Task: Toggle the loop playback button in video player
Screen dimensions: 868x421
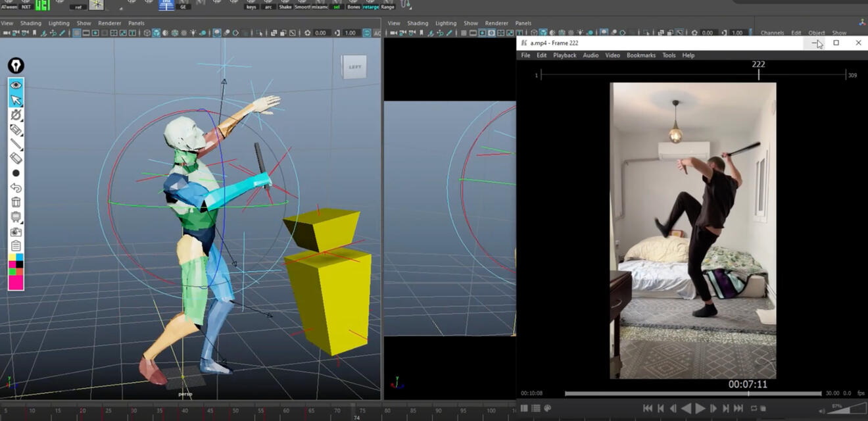Action: pos(754,409)
